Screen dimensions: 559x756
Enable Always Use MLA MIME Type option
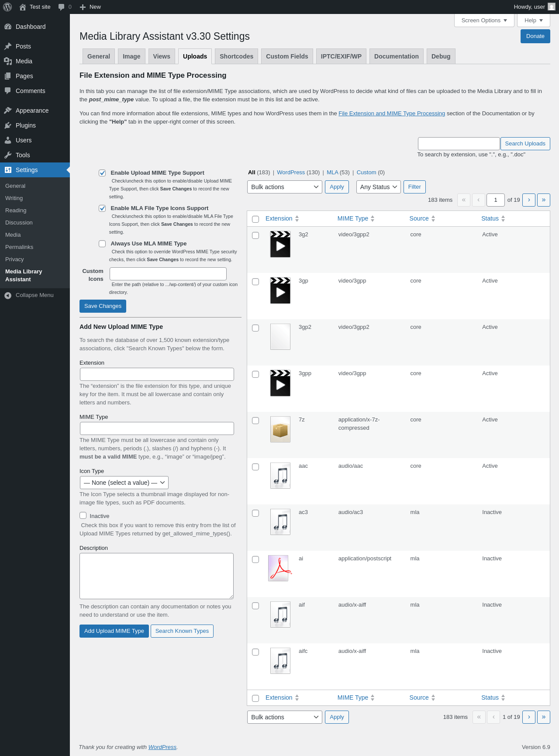click(x=102, y=244)
